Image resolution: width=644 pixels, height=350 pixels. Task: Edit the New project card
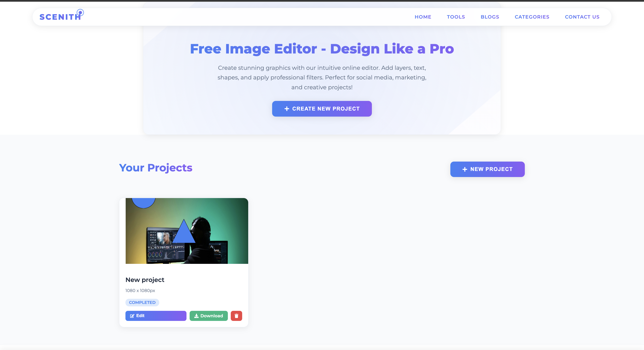pyautogui.click(x=156, y=316)
